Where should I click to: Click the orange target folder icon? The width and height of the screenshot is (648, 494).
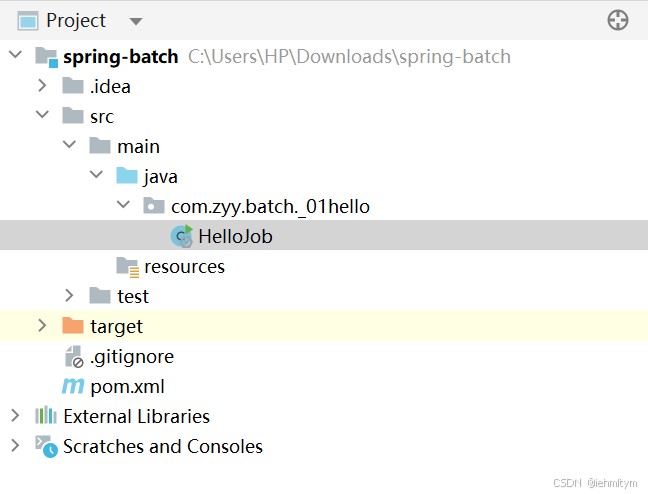(73, 326)
